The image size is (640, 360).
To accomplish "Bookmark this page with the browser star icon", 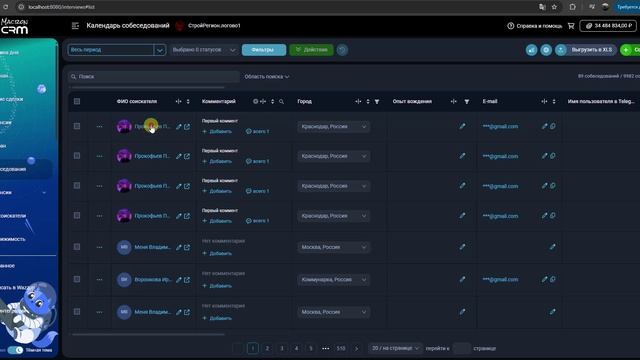I will [554, 7].
